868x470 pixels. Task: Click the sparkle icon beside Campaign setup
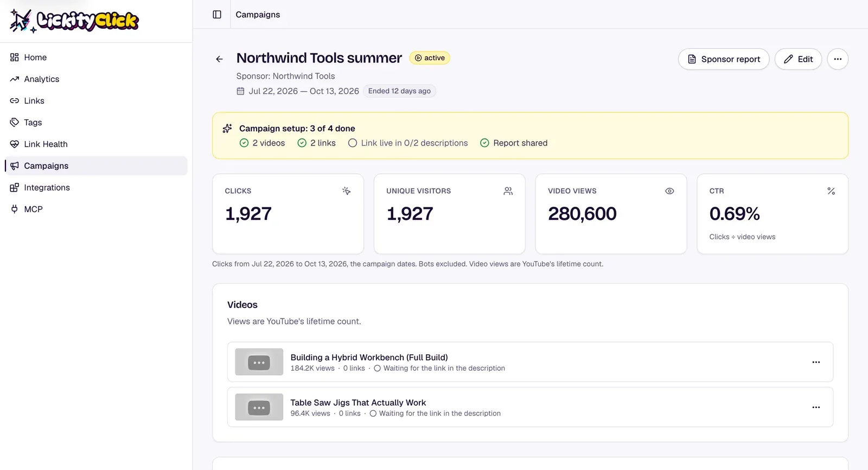click(227, 129)
